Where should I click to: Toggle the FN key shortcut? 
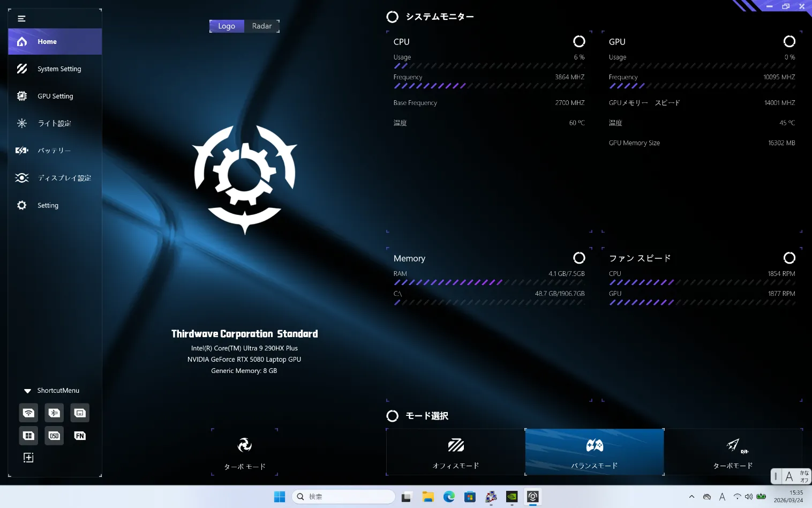80,436
